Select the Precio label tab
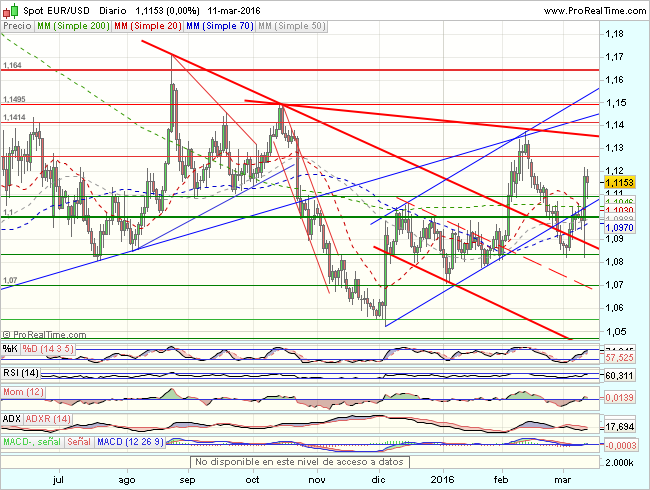This screenshot has height=490, width=650. [x=17, y=26]
